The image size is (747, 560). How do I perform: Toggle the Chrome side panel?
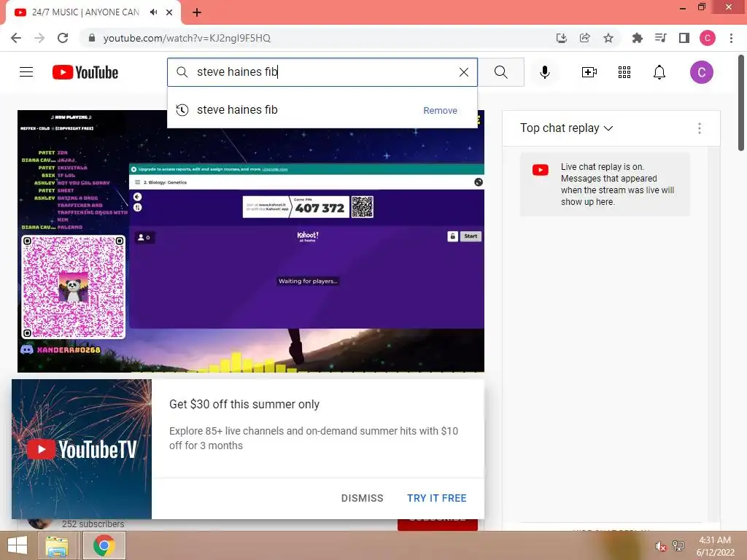click(x=684, y=38)
